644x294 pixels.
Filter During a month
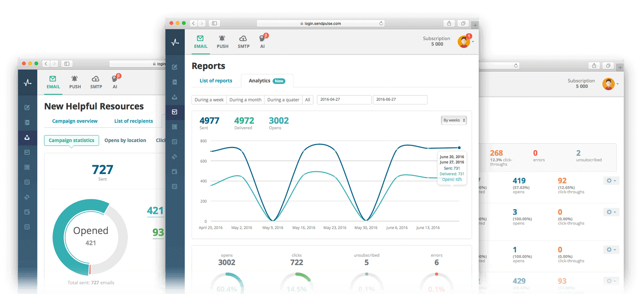coord(245,100)
